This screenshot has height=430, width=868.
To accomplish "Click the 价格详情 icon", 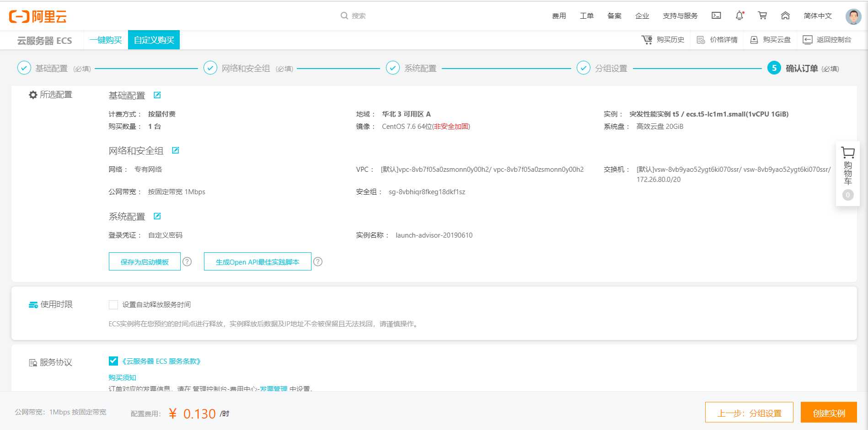I will 701,40.
